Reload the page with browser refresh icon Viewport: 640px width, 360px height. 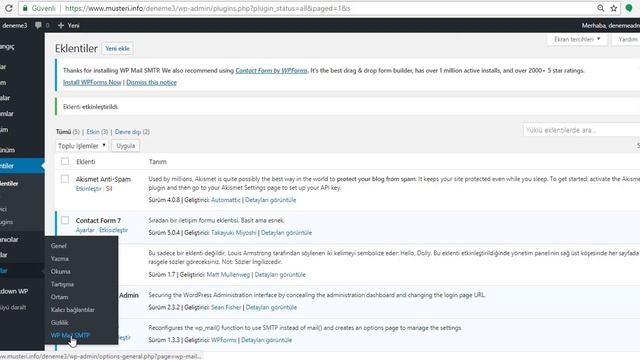click(8, 8)
